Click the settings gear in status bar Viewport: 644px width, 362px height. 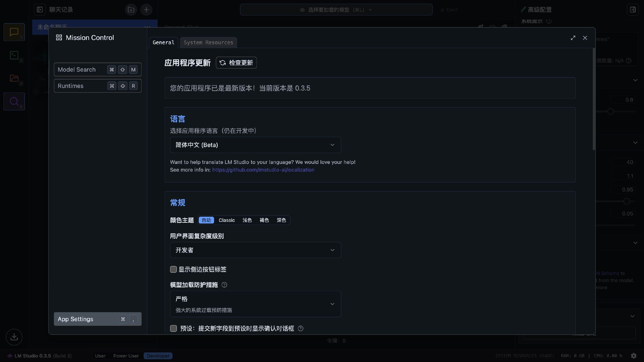[633, 356]
